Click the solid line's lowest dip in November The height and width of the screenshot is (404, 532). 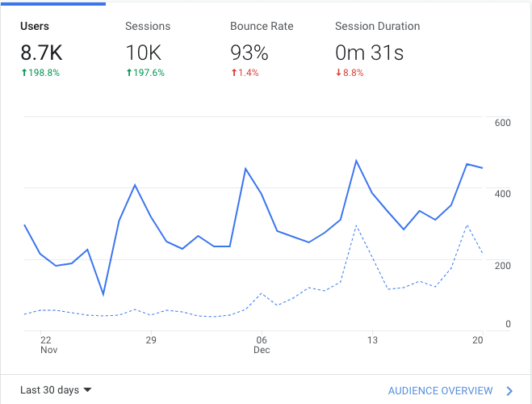103,295
